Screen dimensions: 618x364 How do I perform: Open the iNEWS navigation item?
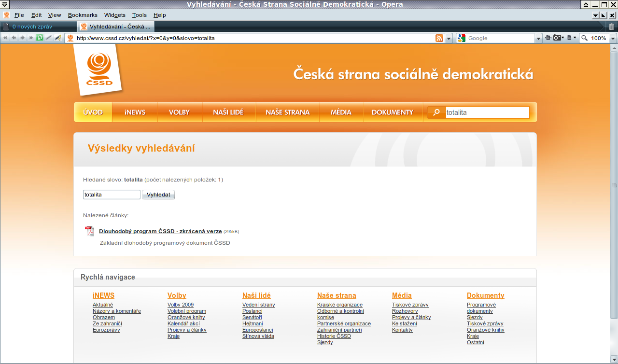coord(135,112)
